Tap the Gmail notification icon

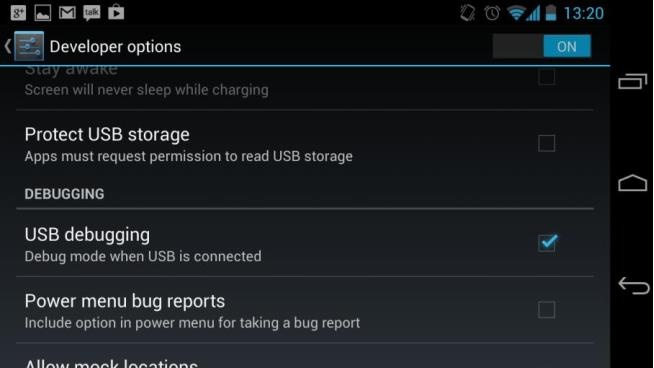(67, 13)
